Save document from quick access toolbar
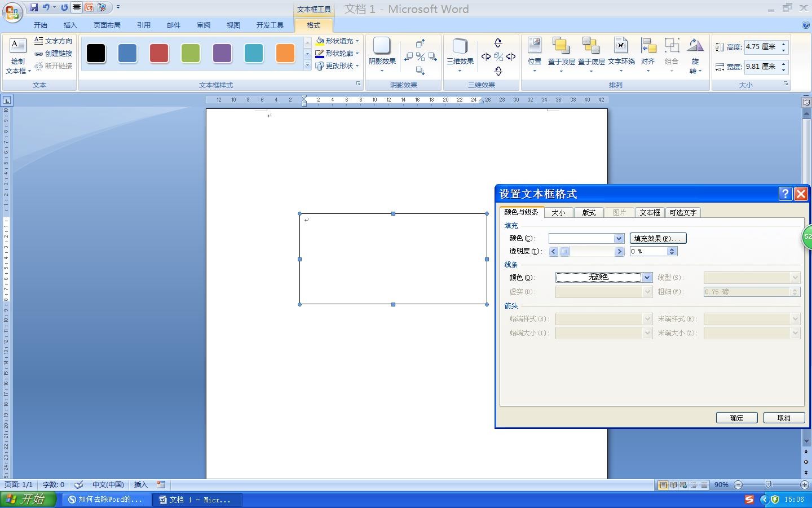The width and height of the screenshot is (812, 508). (x=34, y=7)
